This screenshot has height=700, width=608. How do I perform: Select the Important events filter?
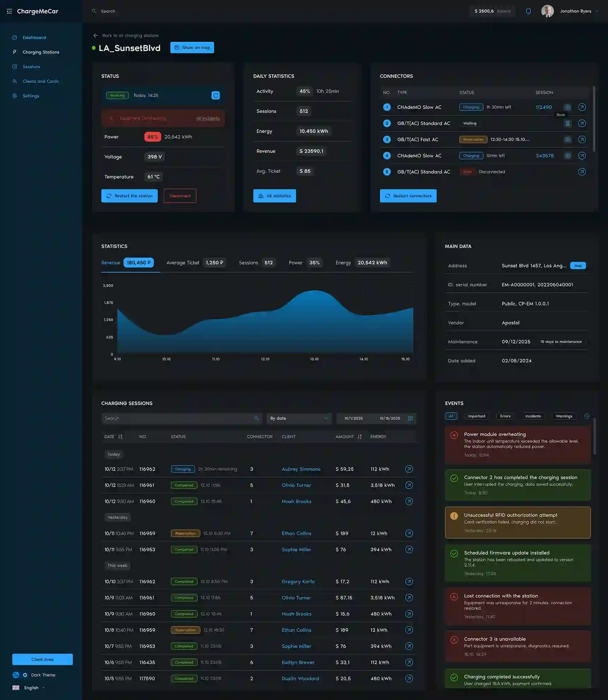coord(477,416)
